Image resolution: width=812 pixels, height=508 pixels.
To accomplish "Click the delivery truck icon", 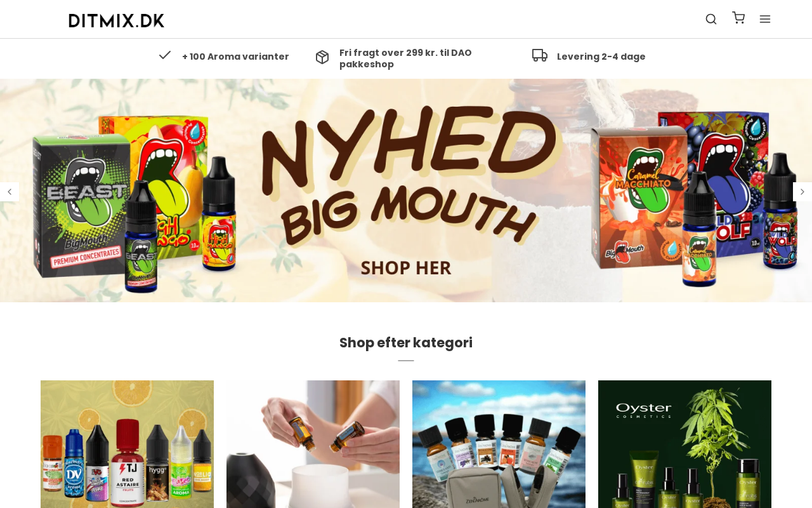I will [540, 55].
